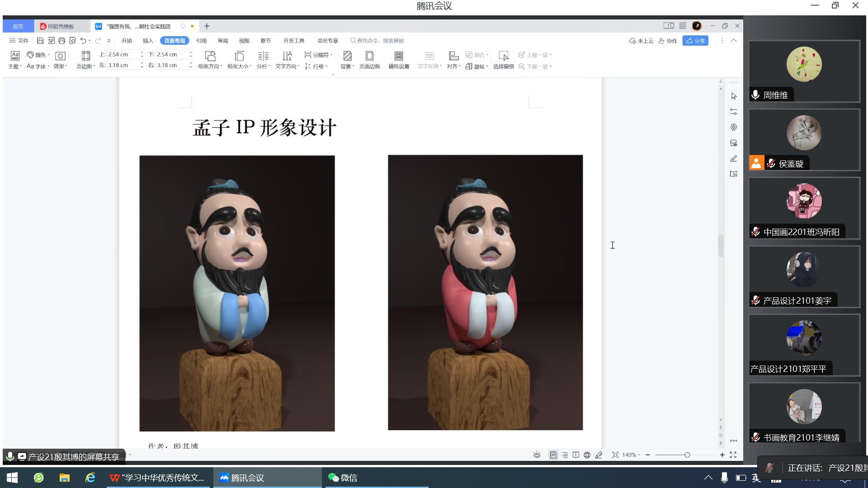Viewport: 868px width, 488px height.
Task: Click the print icon in quick toolbar
Action: pyautogui.click(x=62, y=41)
